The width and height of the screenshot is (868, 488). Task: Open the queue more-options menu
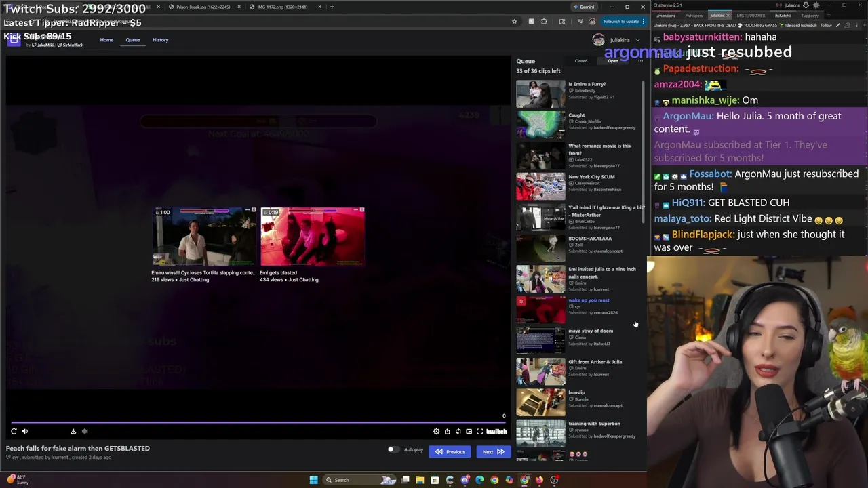[x=640, y=61]
